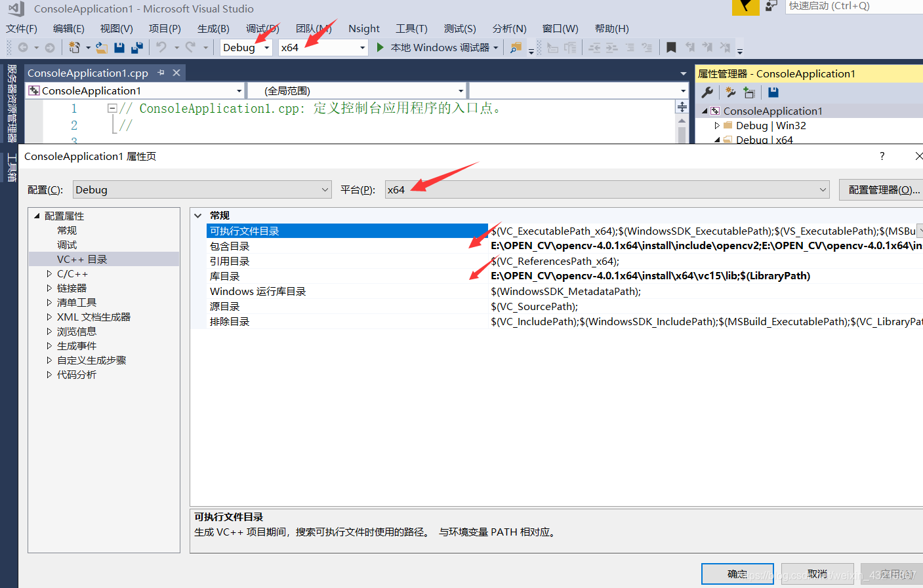Expand the C/C++ tree node
The width and height of the screenshot is (923, 588).
49,274
